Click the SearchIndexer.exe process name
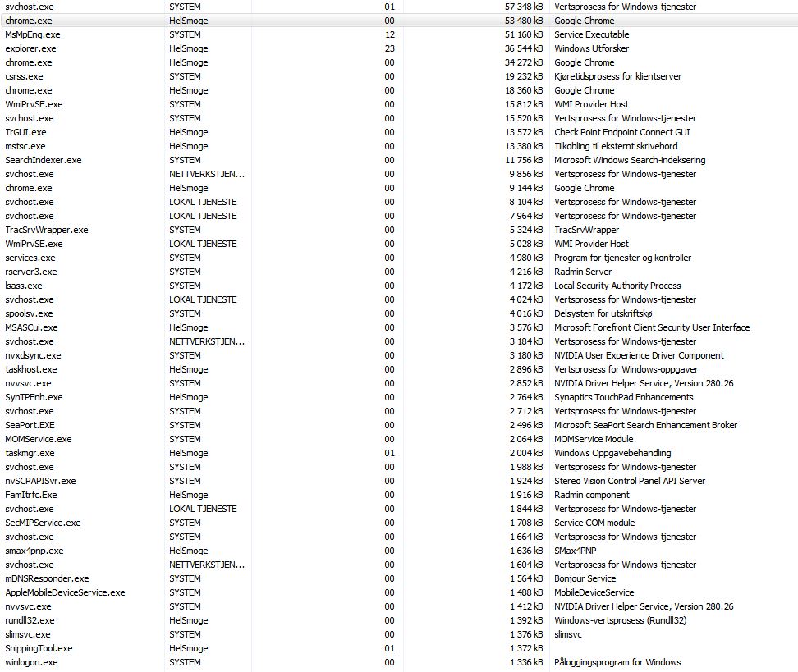The width and height of the screenshot is (798, 672). 44,160
